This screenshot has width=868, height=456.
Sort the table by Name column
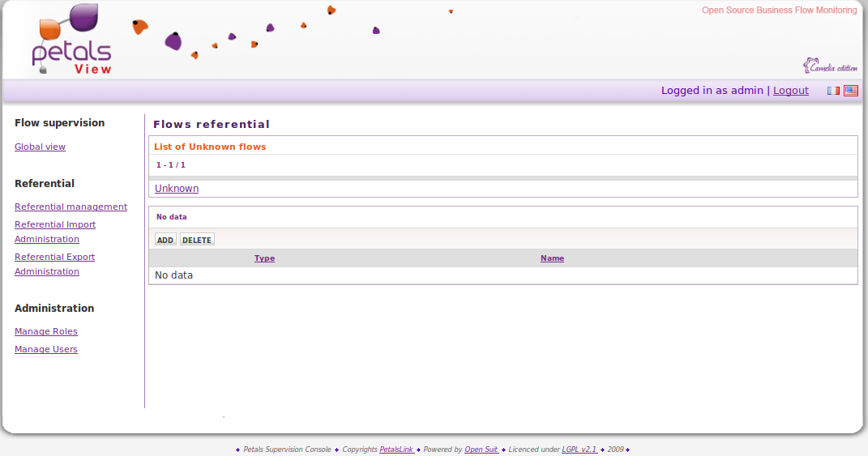(x=552, y=258)
